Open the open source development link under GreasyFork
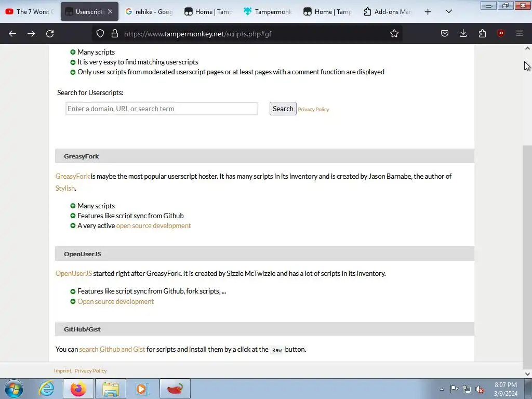This screenshot has height=399, width=532. pyautogui.click(x=153, y=225)
